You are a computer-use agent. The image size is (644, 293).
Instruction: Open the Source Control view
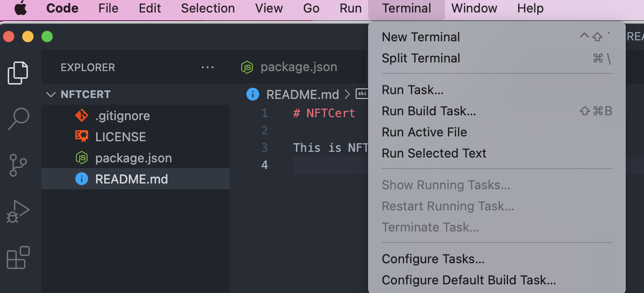coord(18,165)
